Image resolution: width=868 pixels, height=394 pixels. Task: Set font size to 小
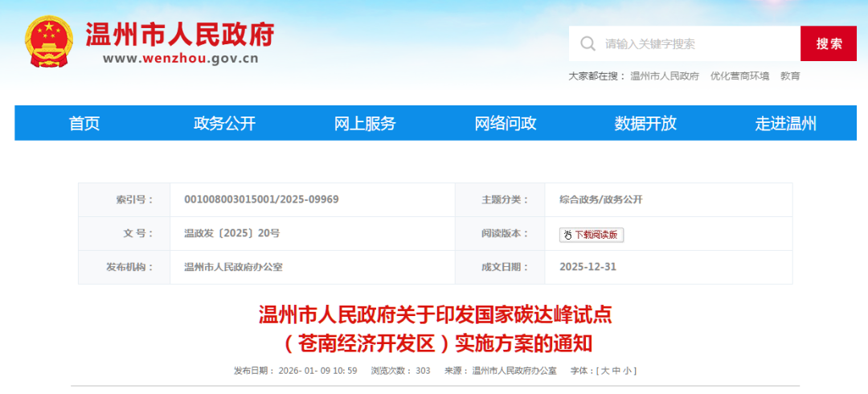(x=627, y=371)
